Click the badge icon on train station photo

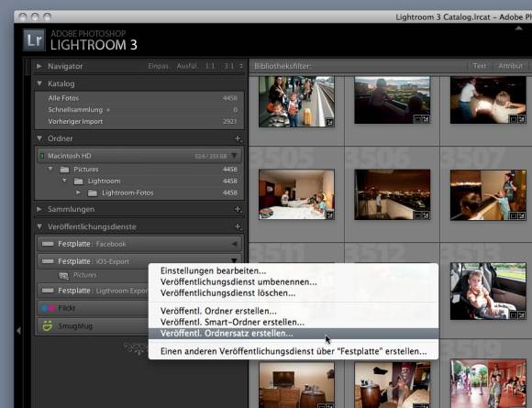[329, 123]
